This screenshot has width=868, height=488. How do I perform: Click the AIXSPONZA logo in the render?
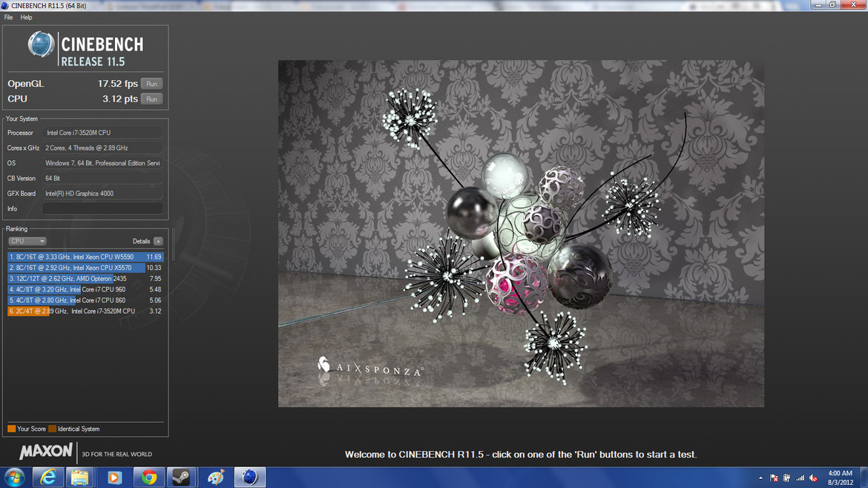pyautogui.click(x=369, y=367)
